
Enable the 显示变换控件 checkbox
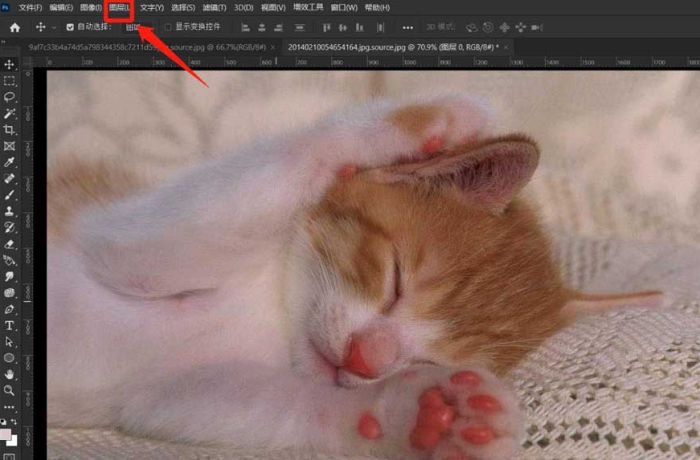pos(167,27)
